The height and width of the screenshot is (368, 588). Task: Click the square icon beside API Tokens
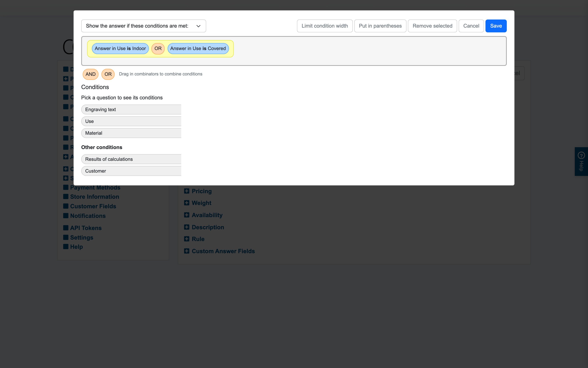66,228
